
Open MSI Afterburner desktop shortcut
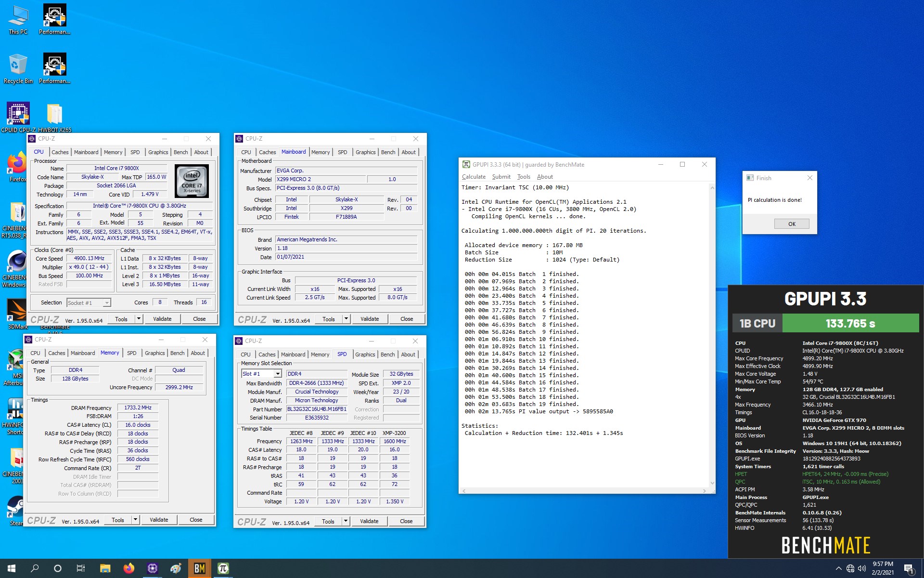14,368
